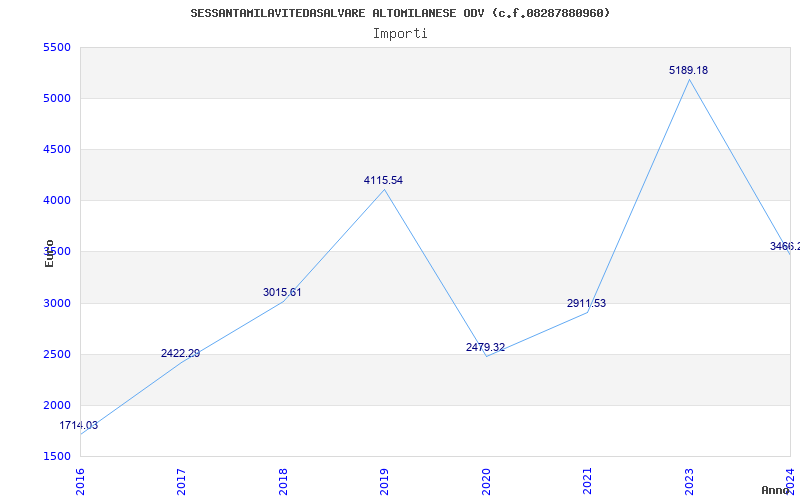Screen dimensions: 800x500
Task: Click the data label 2479.32
Action: (485, 347)
